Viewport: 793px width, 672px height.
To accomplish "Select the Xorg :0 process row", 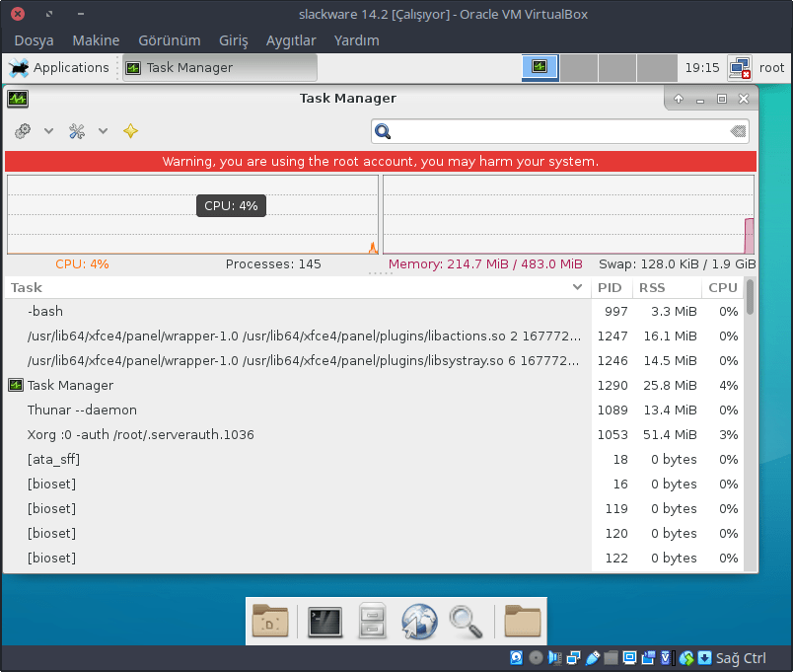I will 374,434.
